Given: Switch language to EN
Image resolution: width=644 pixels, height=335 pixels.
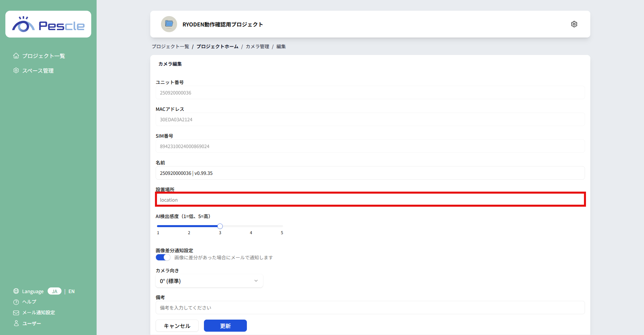Looking at the screenshot, I should click(x=71, y=291).
